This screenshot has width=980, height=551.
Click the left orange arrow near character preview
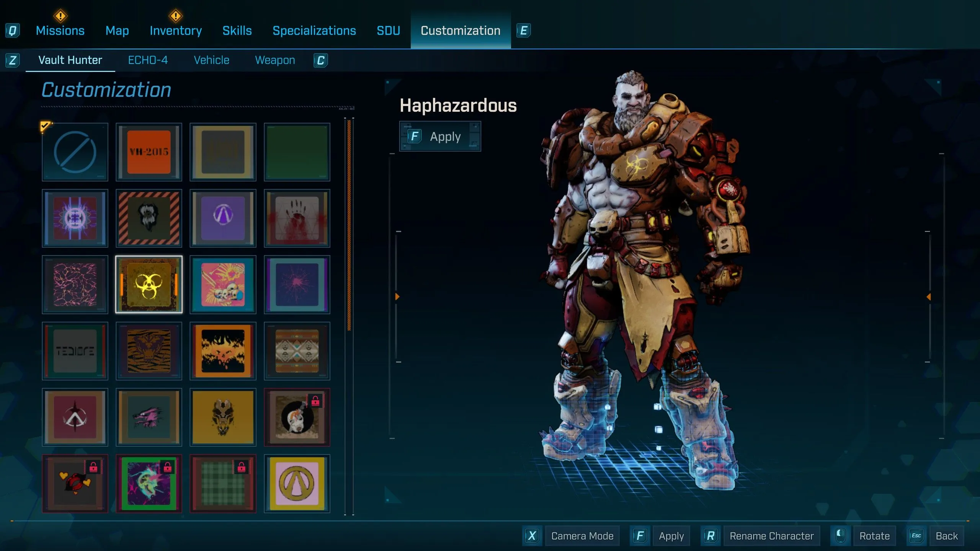click(x=397, y=297)
